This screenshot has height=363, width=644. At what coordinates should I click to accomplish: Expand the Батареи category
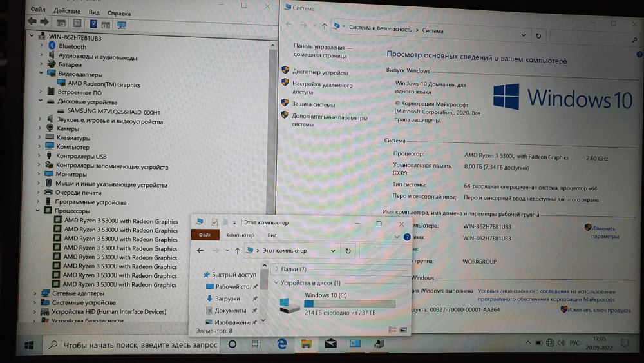(41, 64)
